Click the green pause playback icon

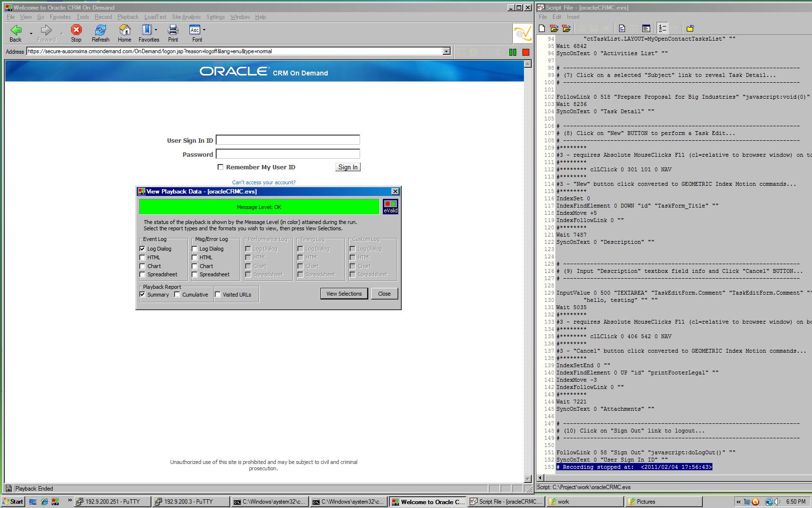pos(513,52)
